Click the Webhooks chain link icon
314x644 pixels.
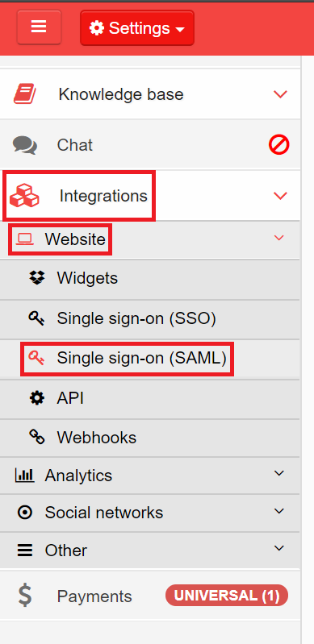[37, 438]
